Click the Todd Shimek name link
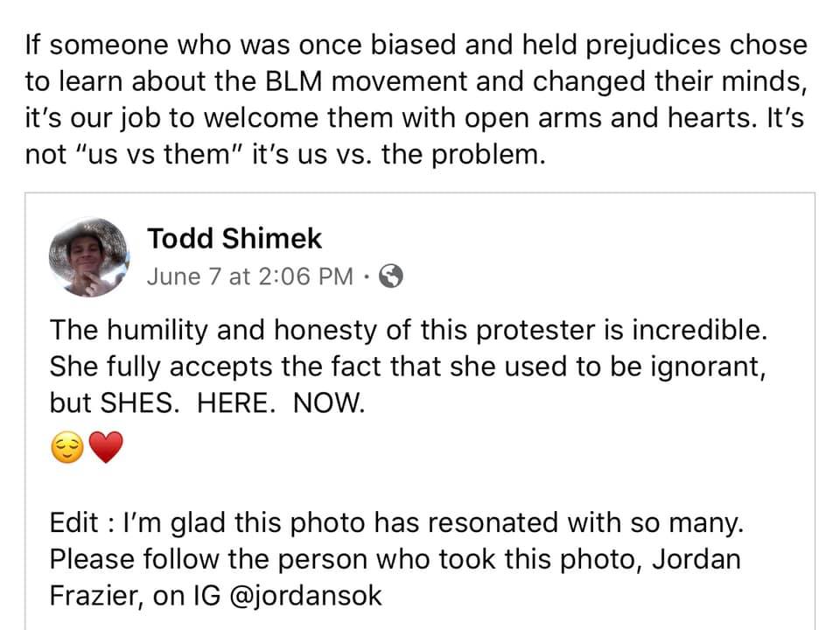The height and width of the screenshot is (630, 840). tap(234, 238)
